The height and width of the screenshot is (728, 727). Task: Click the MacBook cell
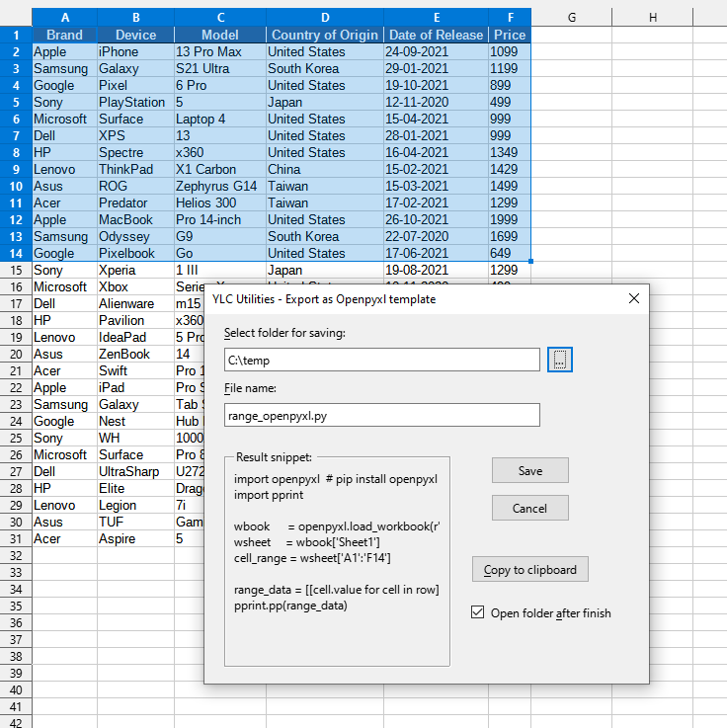coord(135,219)
